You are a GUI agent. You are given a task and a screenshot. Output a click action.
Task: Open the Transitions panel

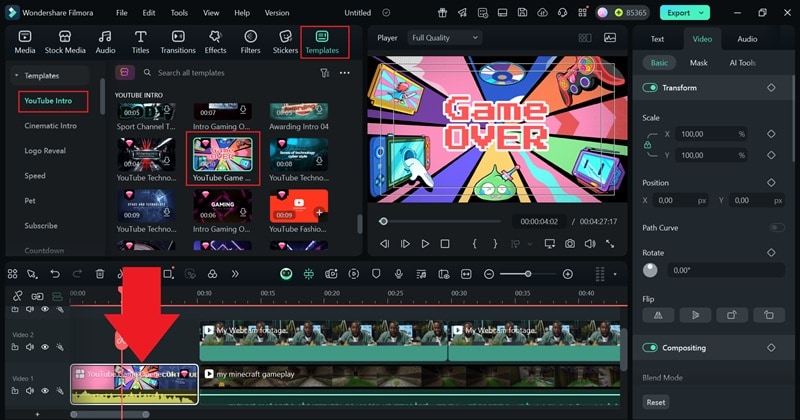(178, 42)
